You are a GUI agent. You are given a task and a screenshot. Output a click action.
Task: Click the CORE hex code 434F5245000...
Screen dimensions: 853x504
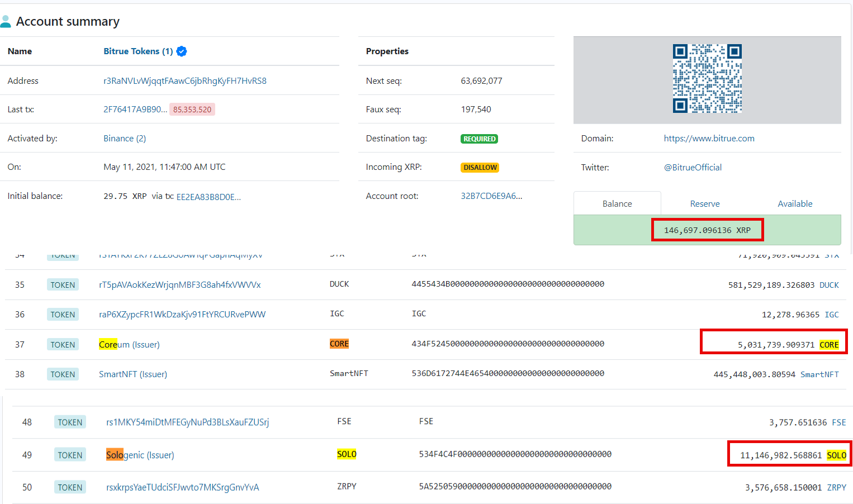(508, 344)
